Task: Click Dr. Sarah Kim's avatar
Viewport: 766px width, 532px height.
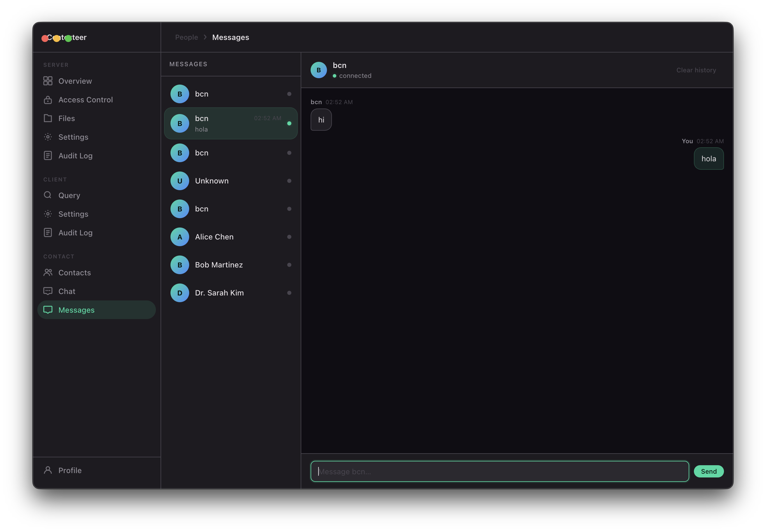Action: pyautogui.click(x=180, y=293)
